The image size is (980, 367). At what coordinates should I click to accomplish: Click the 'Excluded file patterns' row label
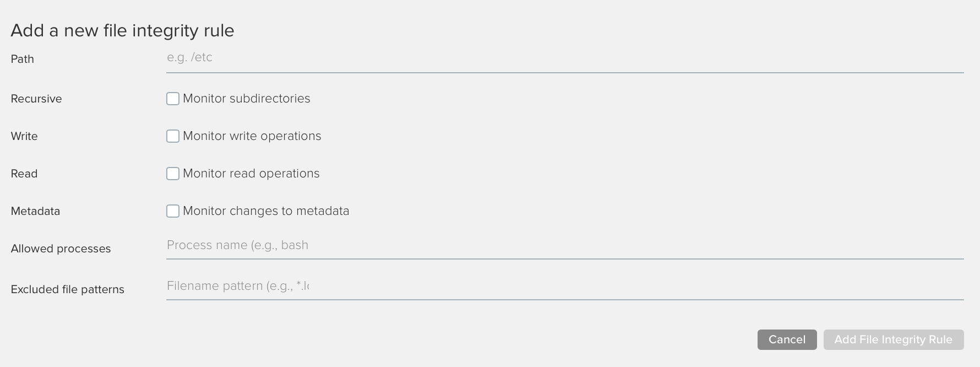(x=68, y=289)
